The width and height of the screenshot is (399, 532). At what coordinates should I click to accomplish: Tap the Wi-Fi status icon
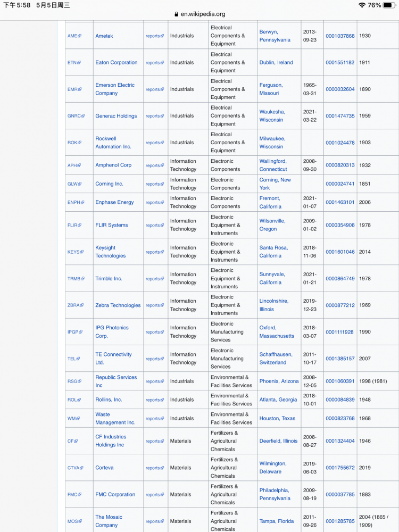click(x=362, y=5)
